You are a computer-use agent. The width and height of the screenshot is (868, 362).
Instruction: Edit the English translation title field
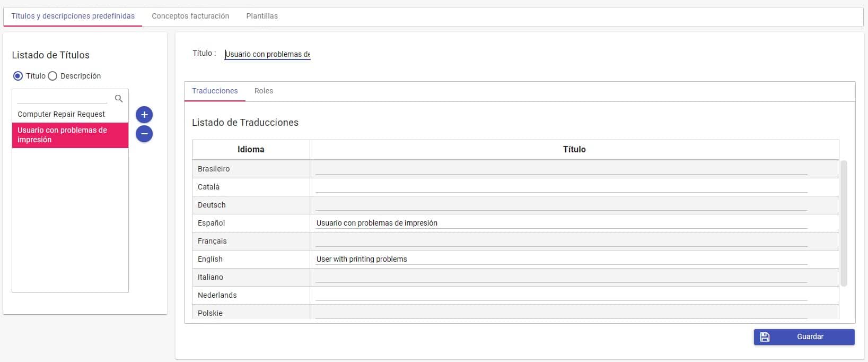tap(561, 259)
